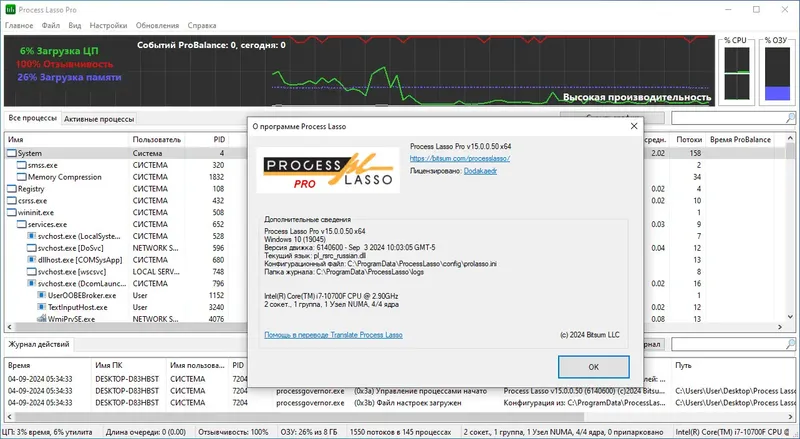This screenshot has height=439, width=800.
Task: Click 1550 потоков в 145 процессах status
Action: 401,432
